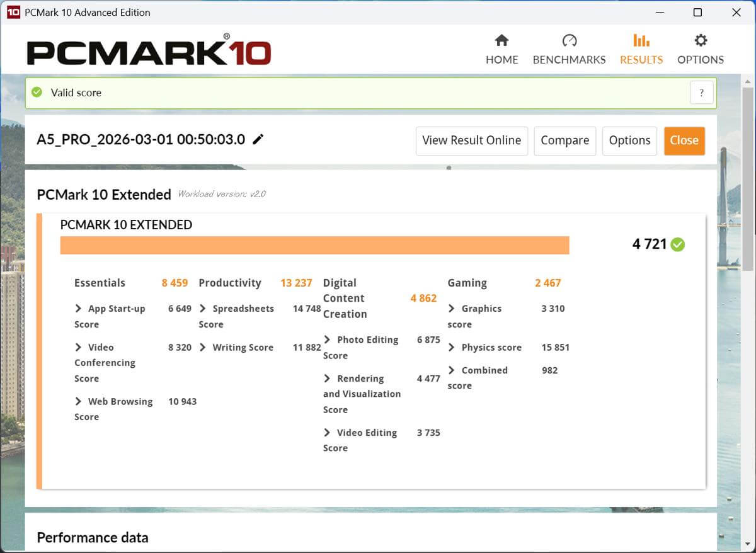
Task: Switch to the HOME tab
Action: pos(501,60)
